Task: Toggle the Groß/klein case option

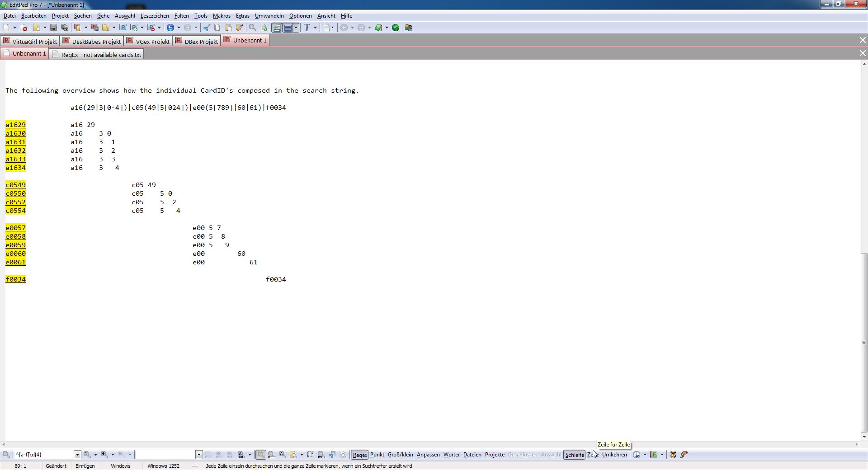Action: [x=400, y=455]
